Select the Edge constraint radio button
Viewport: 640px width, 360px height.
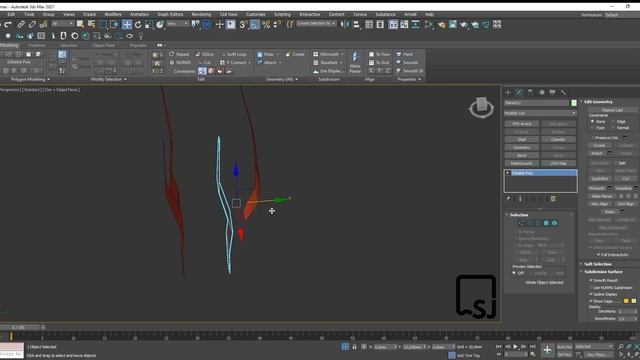(613, 121)
